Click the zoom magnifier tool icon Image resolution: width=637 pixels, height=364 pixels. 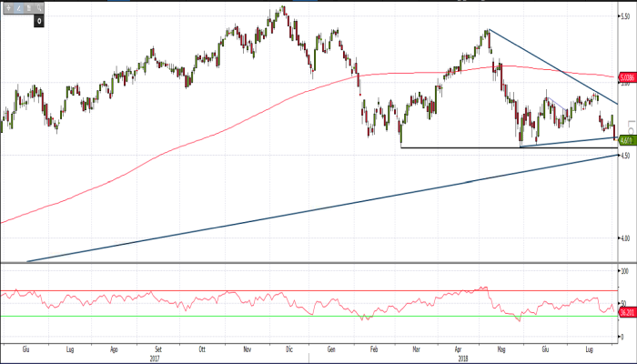tap(41, 7)
